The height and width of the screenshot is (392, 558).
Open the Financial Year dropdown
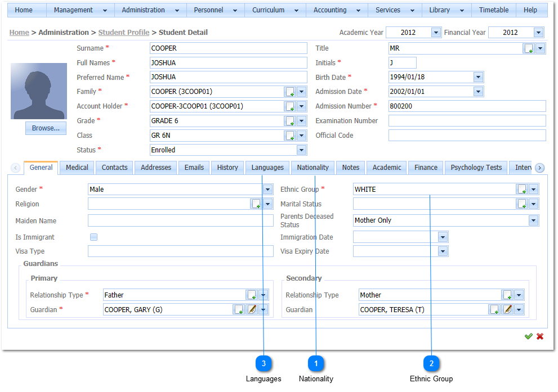point(538,33)
